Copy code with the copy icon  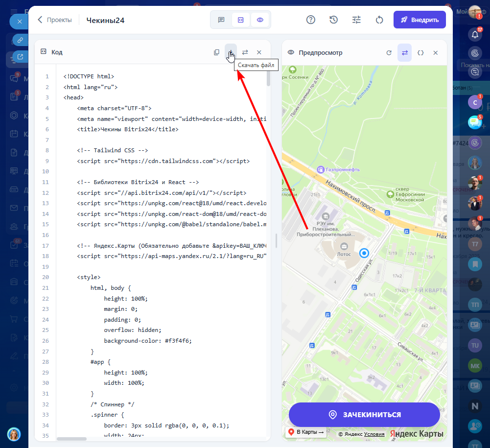(x=216, y=52)
